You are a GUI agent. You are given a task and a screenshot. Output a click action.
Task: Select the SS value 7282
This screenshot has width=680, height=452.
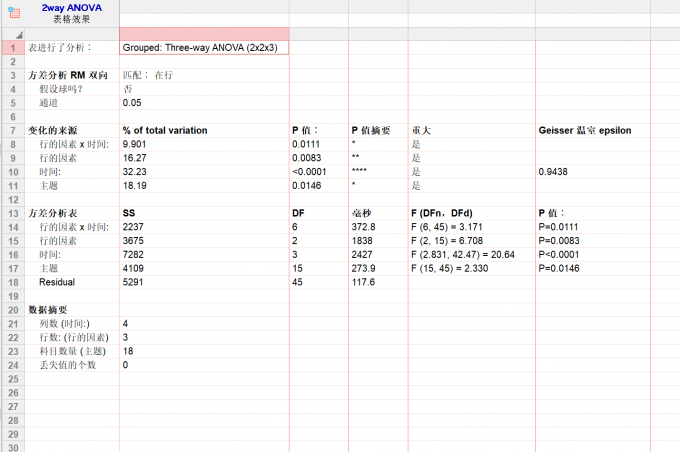point(133,255)
